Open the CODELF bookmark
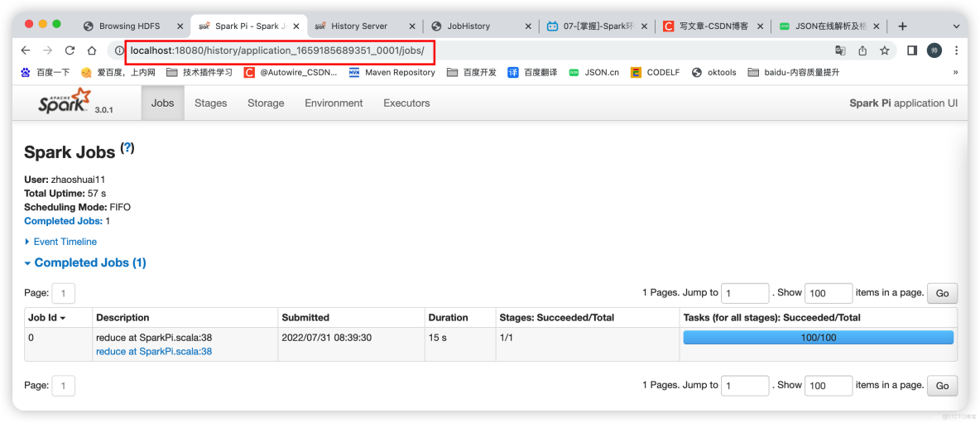This screenshot has height=423, width=980. tap(655, 73)
